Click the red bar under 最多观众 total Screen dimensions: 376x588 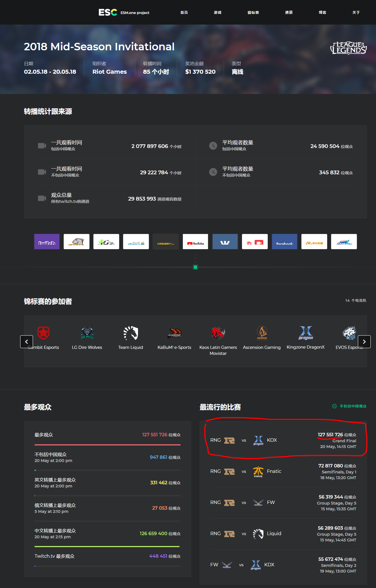tap(107, 445)
